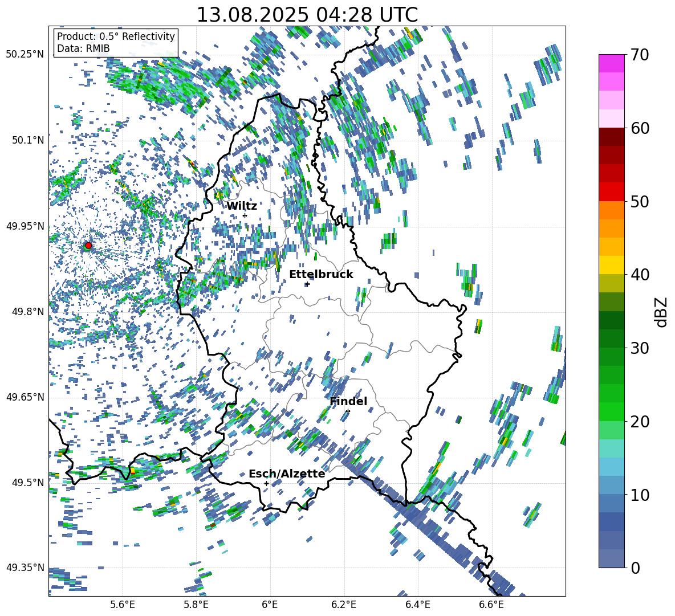Click the Findel station cross marker
Image resolution: width=675 pixels, height=616 pixels.
coord(348,411)
